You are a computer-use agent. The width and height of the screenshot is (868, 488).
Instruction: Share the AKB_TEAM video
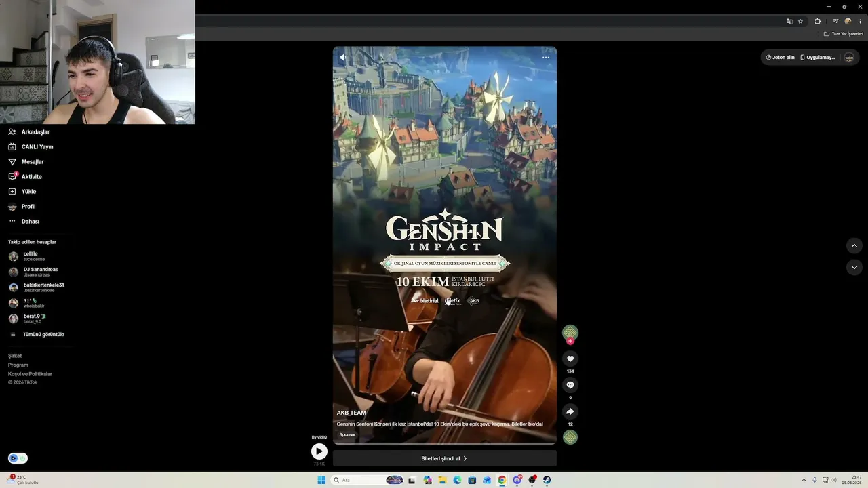[570, 411]
